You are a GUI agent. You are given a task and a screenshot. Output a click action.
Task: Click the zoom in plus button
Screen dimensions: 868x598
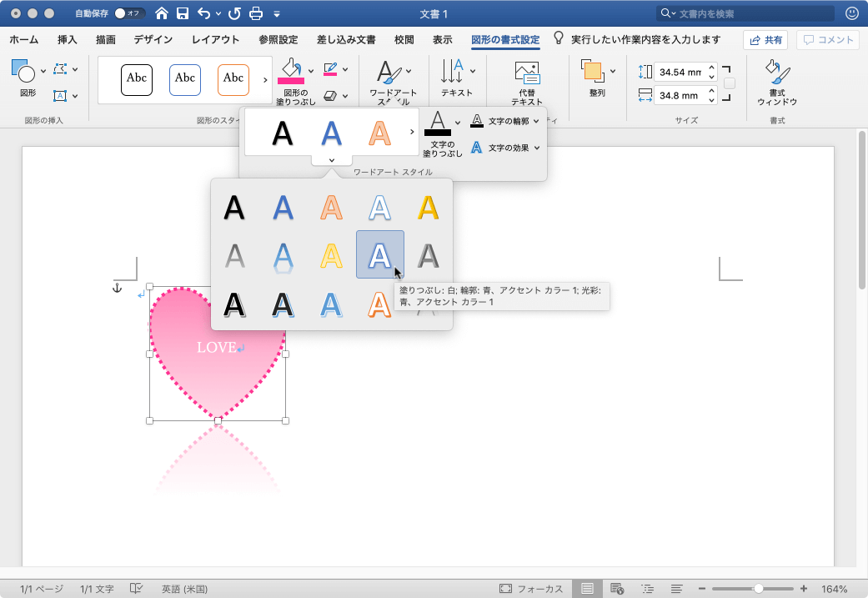pos(804,589)
